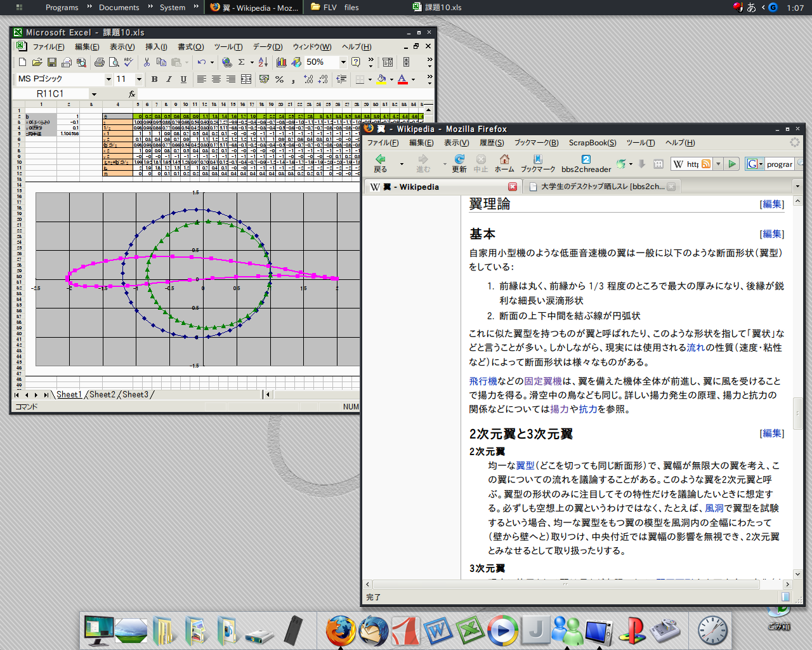Launch Thunderbird from the dock
Viewport: 812px width, 650px height.
(x=374, y=631)
